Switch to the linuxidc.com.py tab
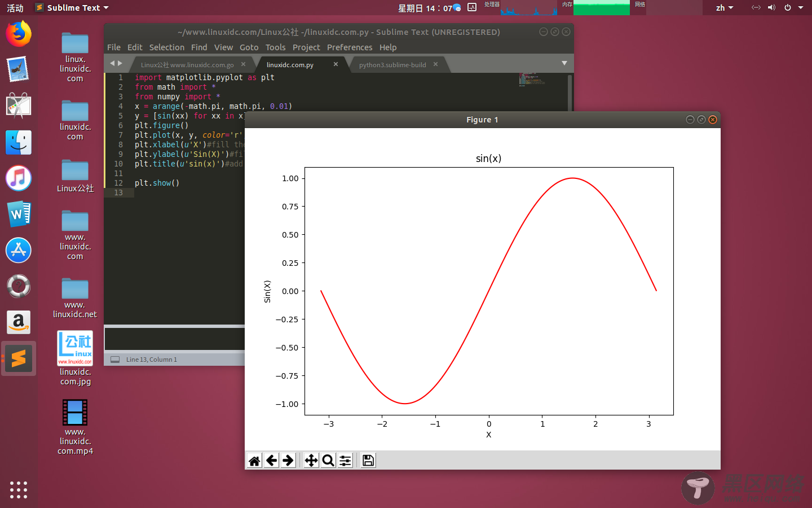Viewport: 812px width, 508px height. [x=290, y=65]
